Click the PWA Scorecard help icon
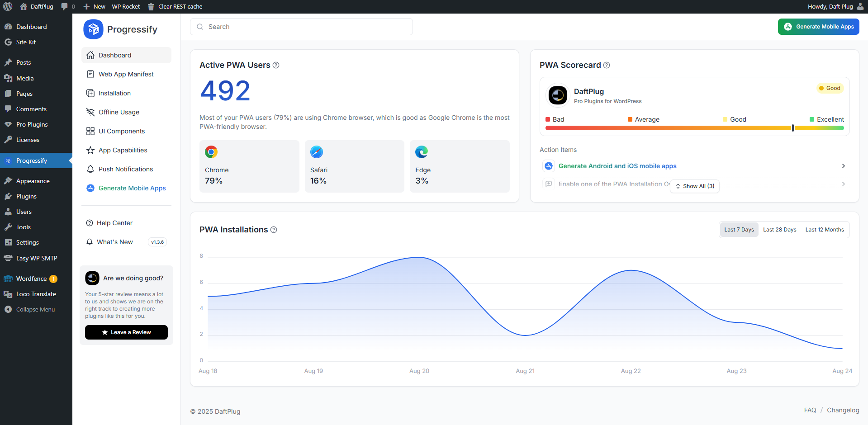The width and height of the screenshot is (868, 425). point(606,65)
